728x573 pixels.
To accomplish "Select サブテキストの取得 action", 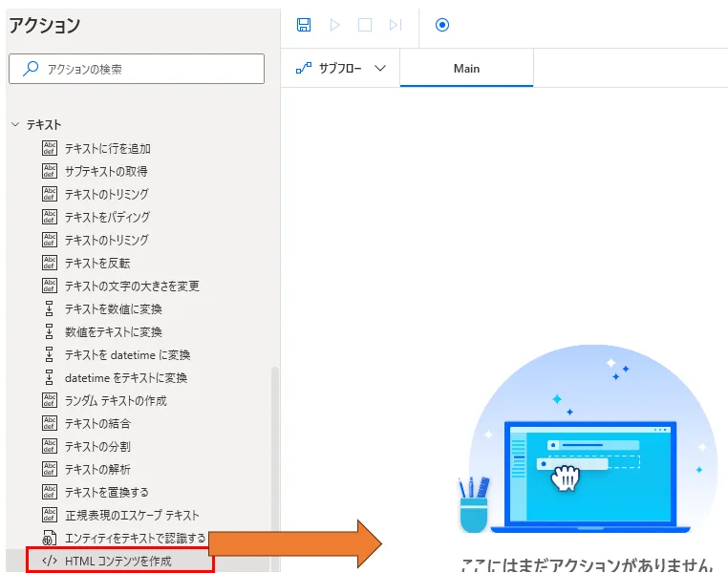I will tap(105, 171).
